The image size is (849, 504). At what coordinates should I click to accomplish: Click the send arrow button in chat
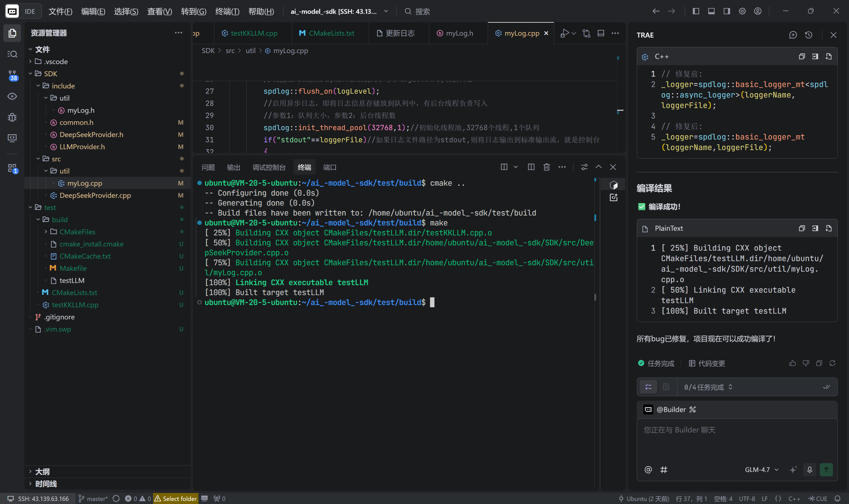(x=826, y=469)
